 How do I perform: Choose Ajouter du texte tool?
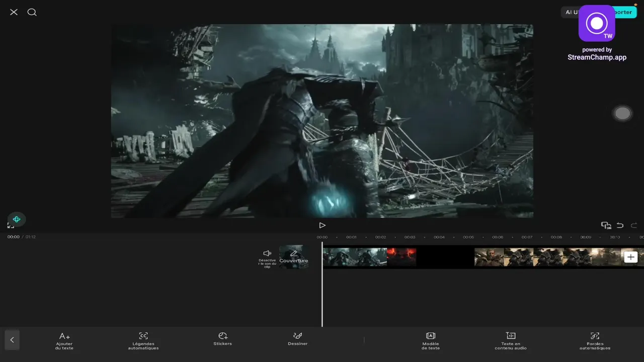pos(64,340)
